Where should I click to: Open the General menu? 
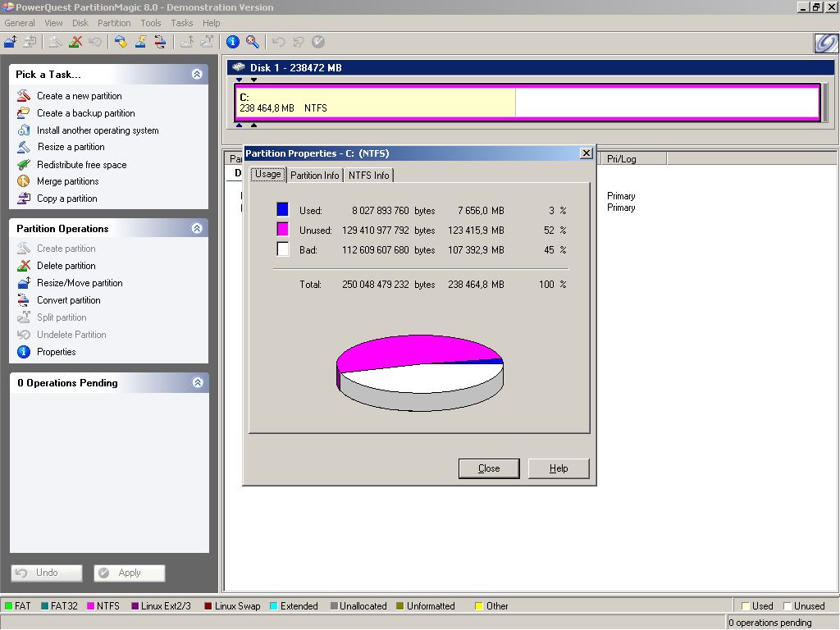point(20,23)
